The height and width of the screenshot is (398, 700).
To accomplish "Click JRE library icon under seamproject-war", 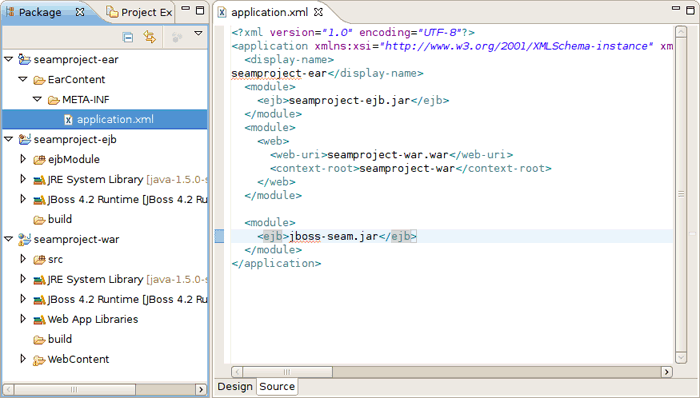I will point(39,280).
